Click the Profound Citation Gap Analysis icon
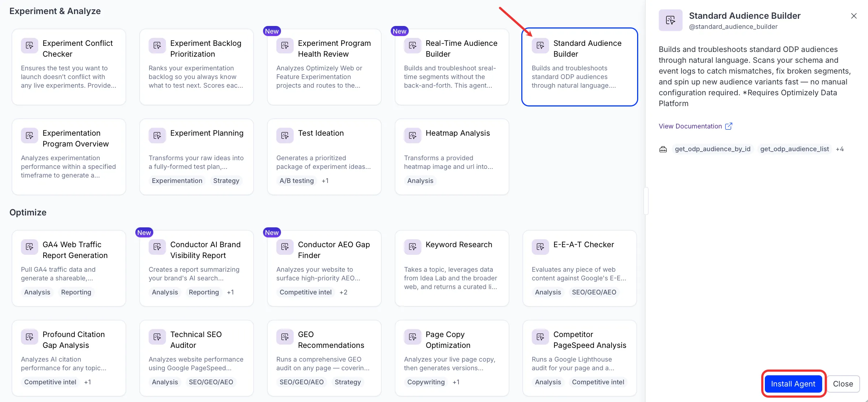 click(x=30, y=337)
